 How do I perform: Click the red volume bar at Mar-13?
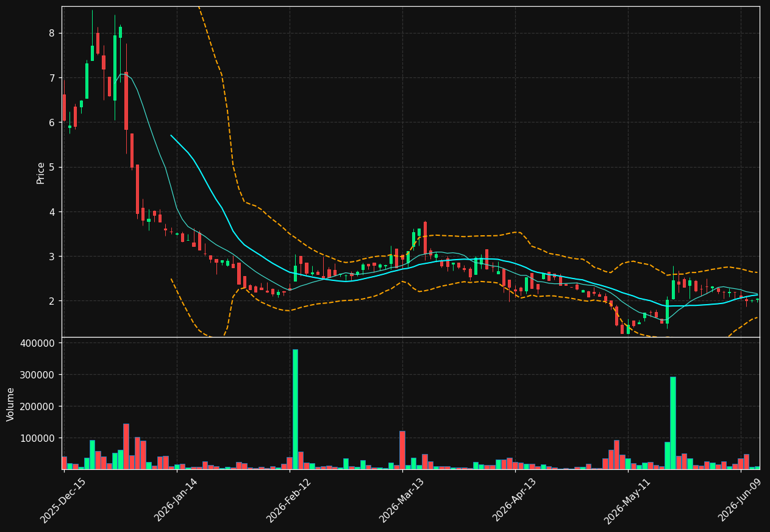coord(402,450)
